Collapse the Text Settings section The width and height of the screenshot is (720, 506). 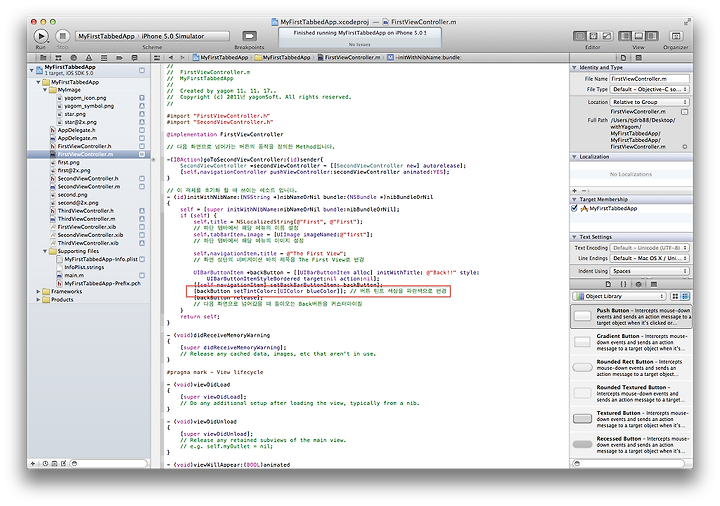[574, 237]
